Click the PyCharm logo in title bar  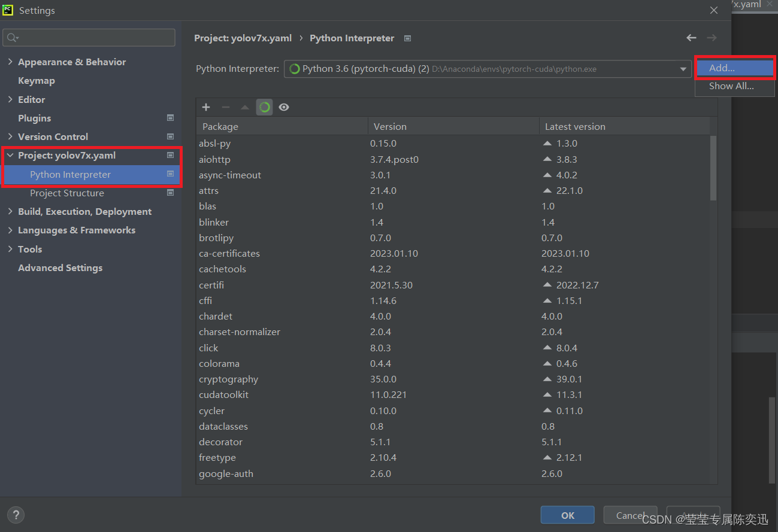8,10
